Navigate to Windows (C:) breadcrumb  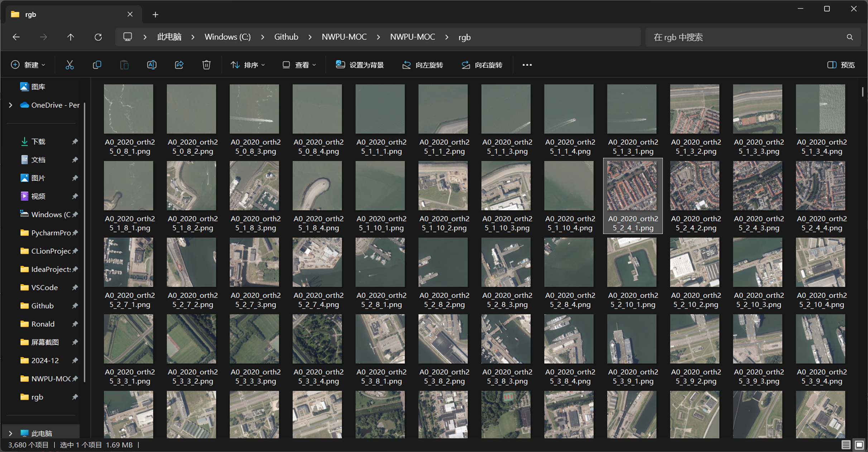227,37
